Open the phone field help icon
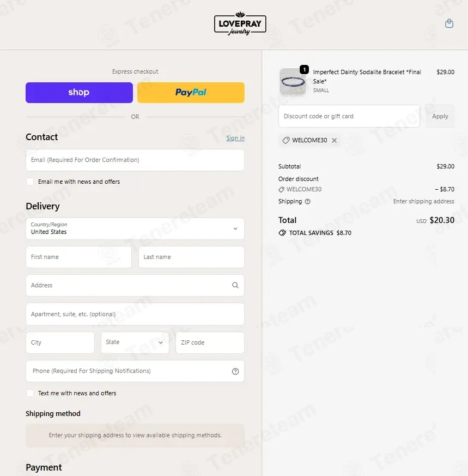This screenshot has width=468, height=476. click(x=235, y=371)
